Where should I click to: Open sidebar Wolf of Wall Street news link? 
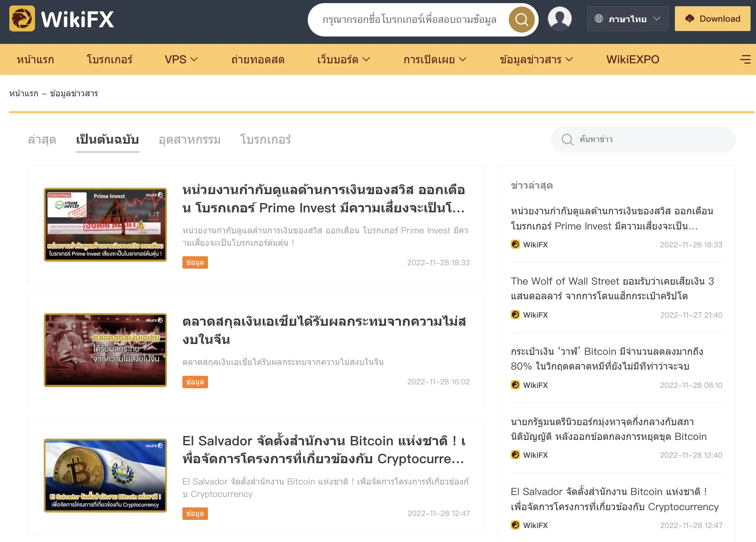coord(612,288)
